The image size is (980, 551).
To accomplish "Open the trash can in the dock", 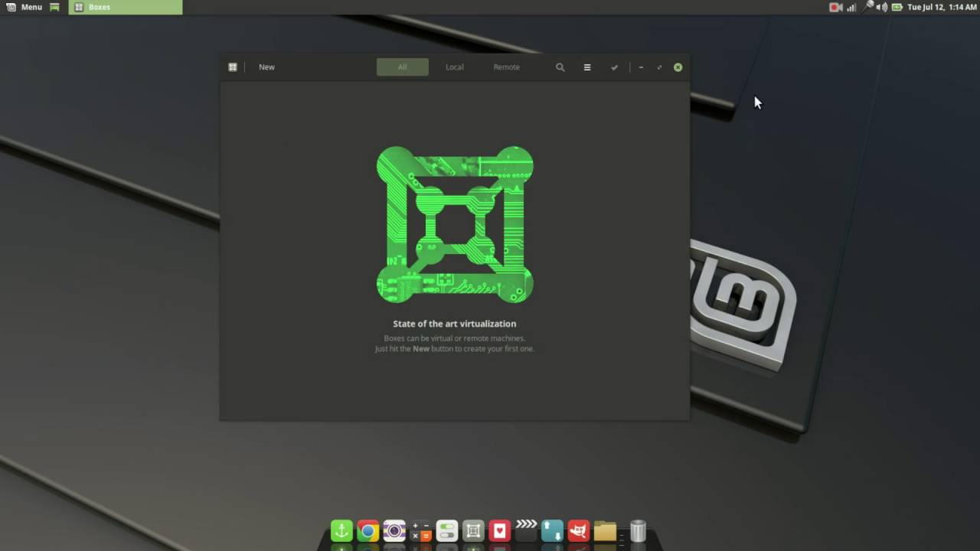I will click(638, 530).
